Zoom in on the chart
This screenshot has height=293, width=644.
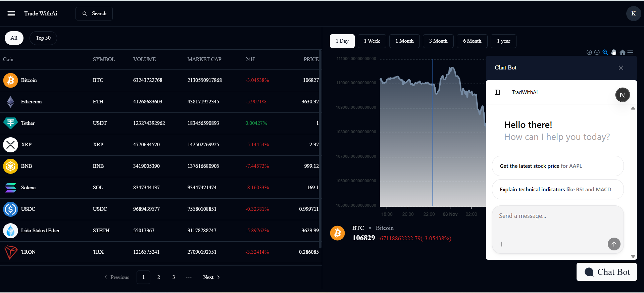(x=589, y=52)
